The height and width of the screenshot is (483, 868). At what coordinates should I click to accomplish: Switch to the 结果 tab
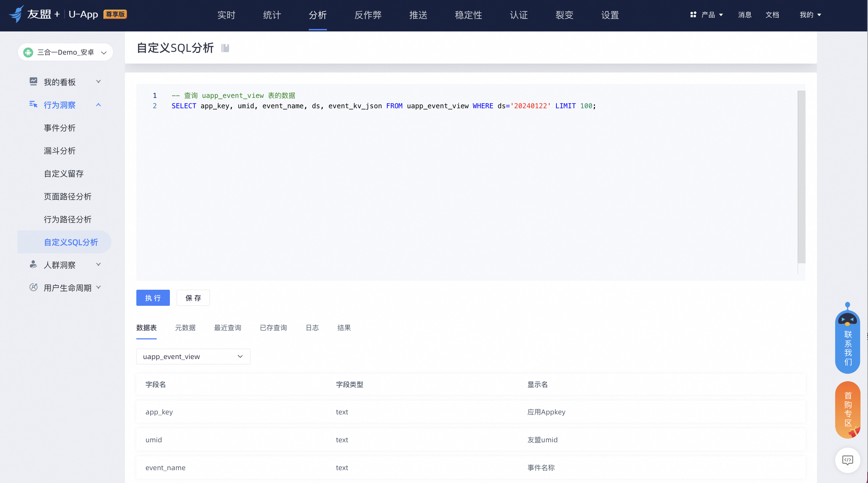click(x=344, y=328)
